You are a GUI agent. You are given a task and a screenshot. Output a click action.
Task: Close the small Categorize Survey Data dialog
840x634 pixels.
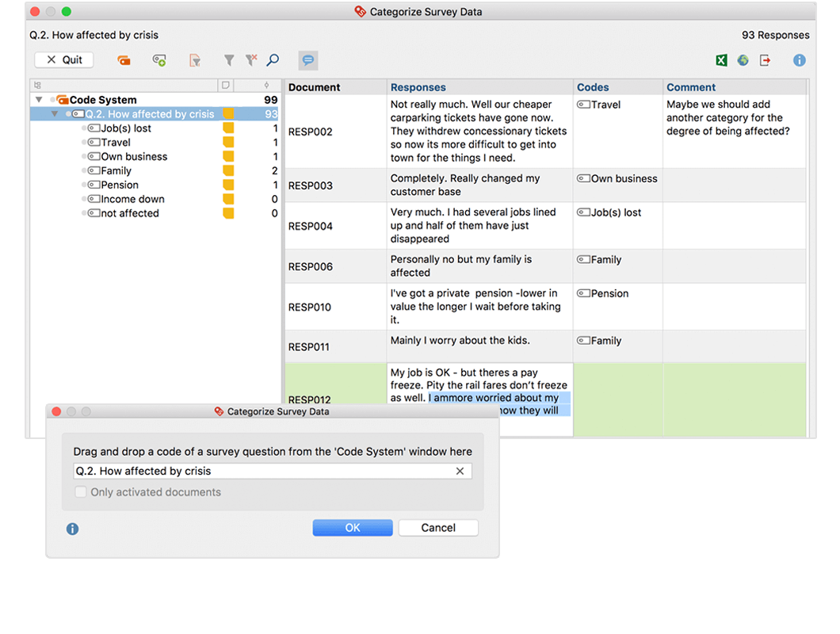point(56,411)
